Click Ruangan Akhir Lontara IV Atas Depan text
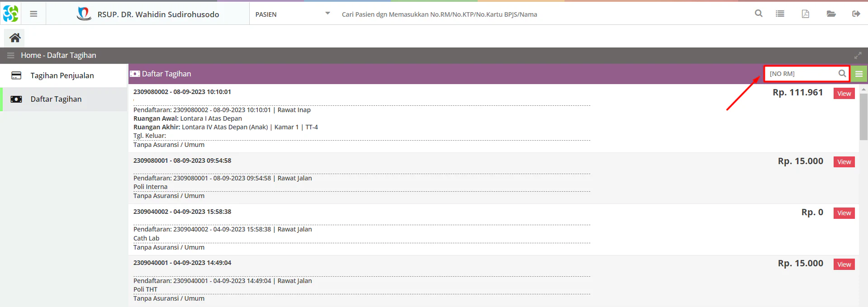Image resolution: width=868 pixels, height=307 pixels. 226,127
